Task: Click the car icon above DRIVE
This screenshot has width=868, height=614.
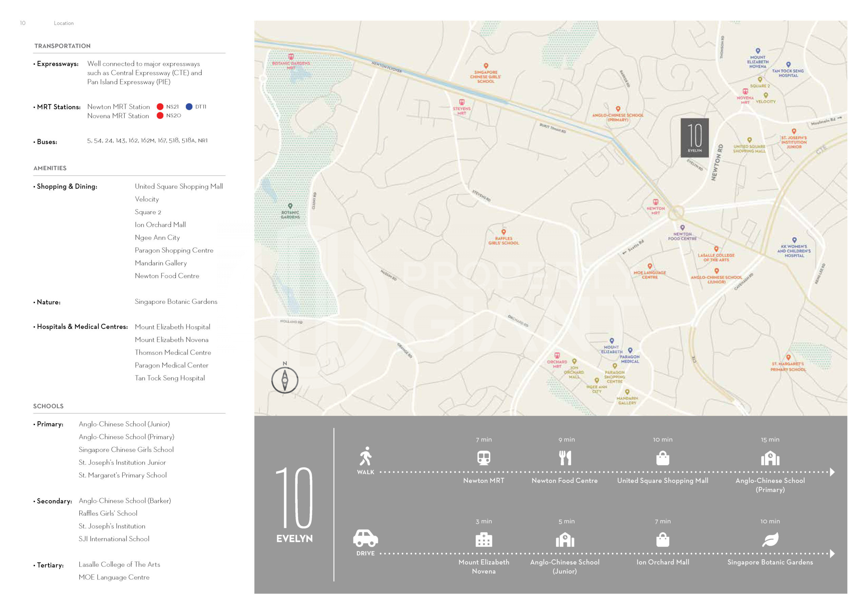Action: point(365,538)
